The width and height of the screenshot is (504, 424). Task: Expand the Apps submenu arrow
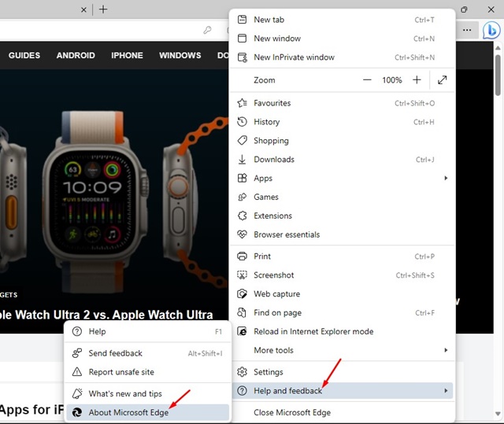[x=446, y=178]
